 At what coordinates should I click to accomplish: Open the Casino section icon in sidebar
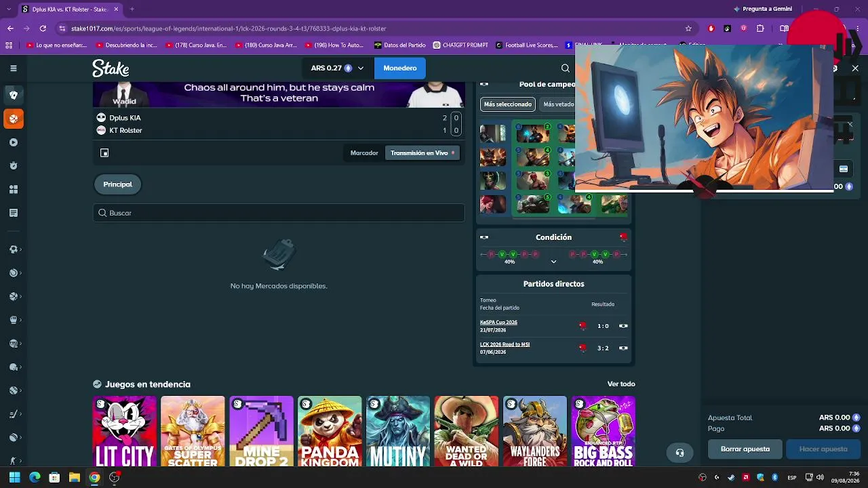(x=13, y=95)
